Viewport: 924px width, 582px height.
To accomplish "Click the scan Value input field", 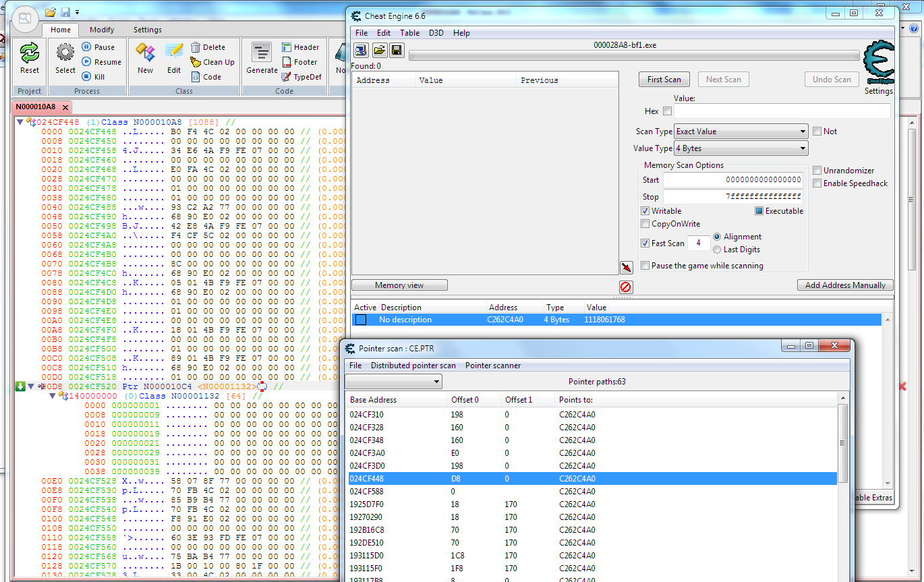I will [782, 111].
